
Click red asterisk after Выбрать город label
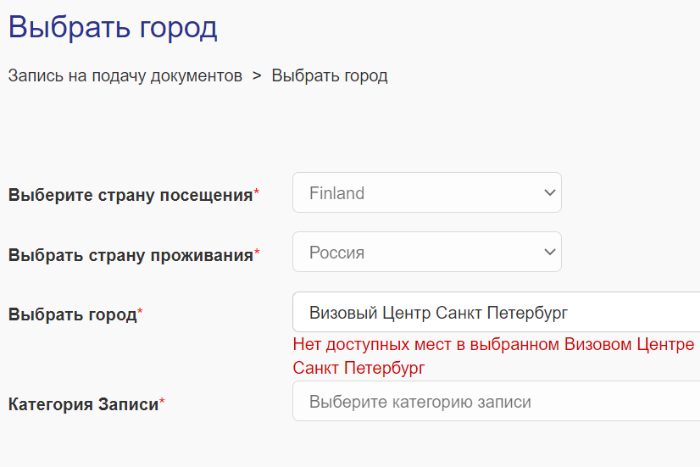click(x=140, y=312)
